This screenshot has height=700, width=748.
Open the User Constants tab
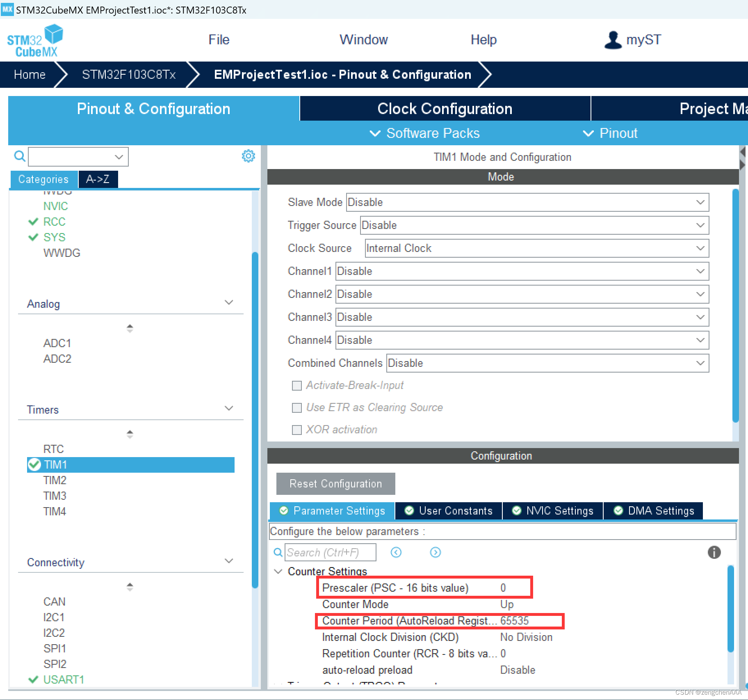[x=449, y=511]
